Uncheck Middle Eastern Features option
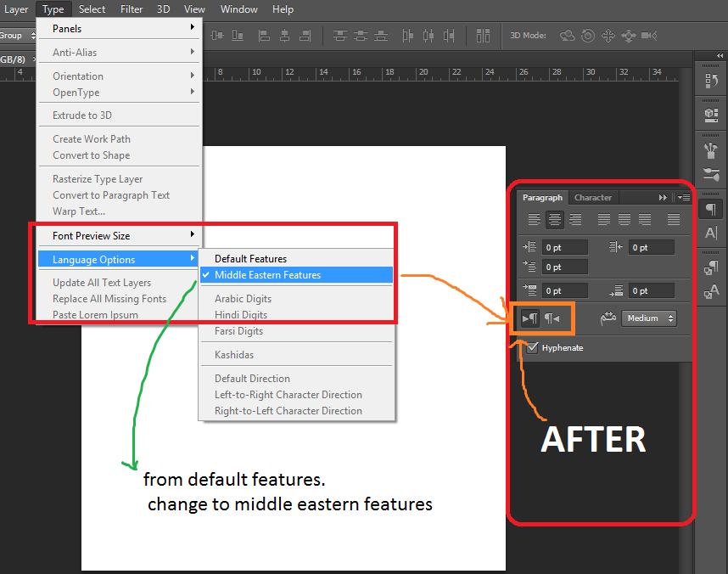 click(267, 275)
